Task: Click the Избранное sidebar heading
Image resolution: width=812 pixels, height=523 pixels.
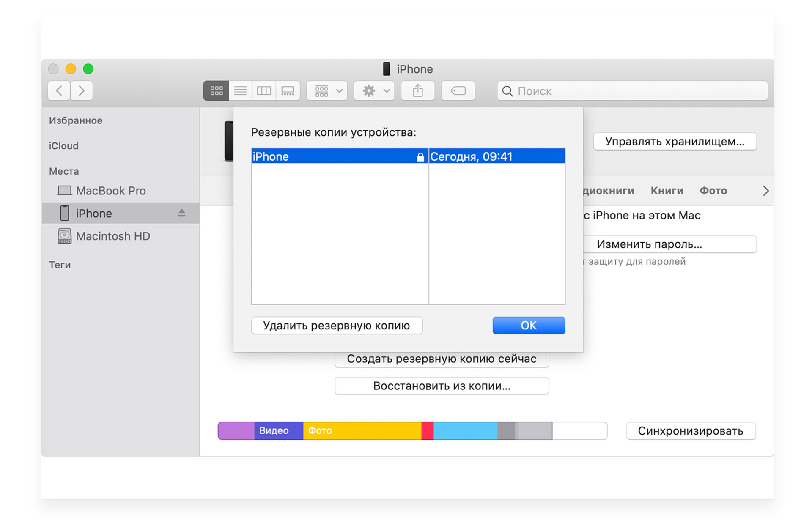Action: [x=76, y=120]
